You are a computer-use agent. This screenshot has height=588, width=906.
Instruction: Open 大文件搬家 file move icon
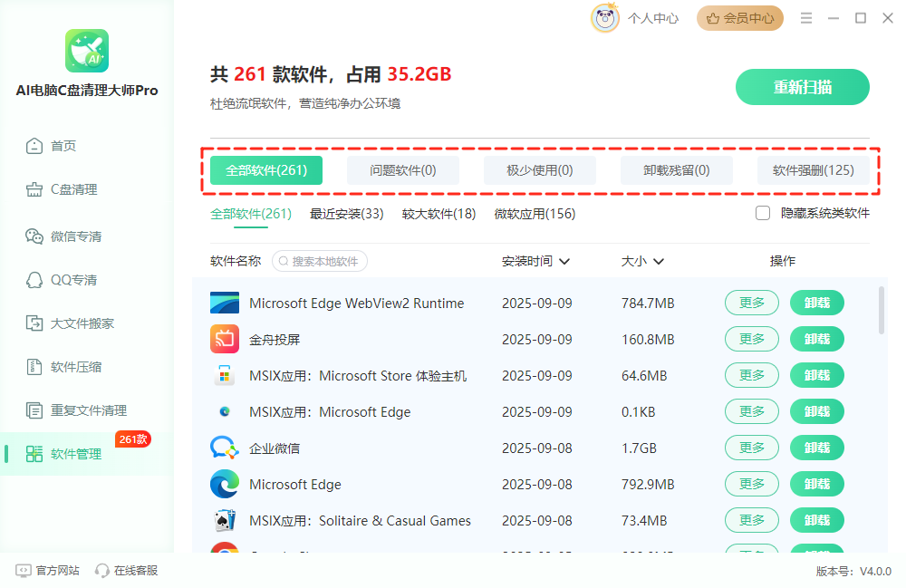tap(34, 323)
